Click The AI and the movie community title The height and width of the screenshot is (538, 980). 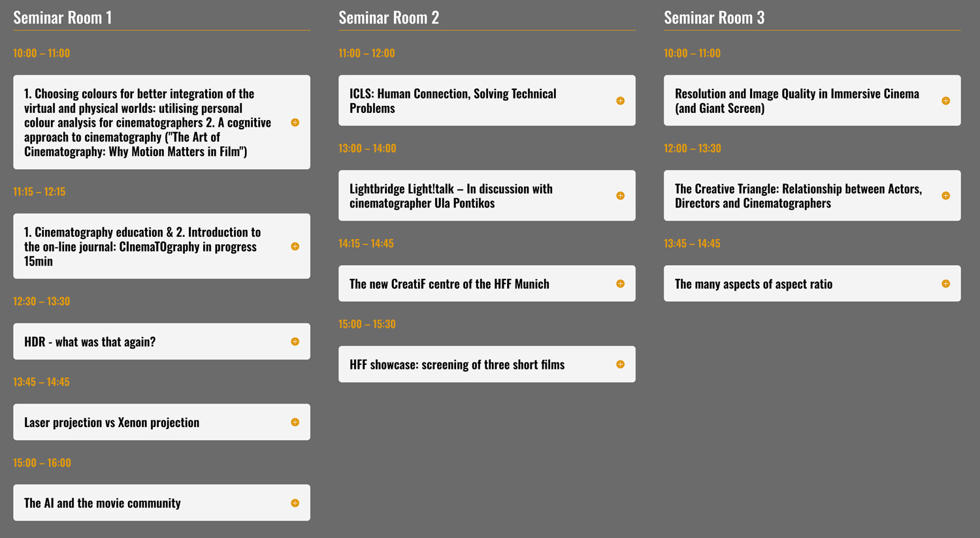click(103, 503)
